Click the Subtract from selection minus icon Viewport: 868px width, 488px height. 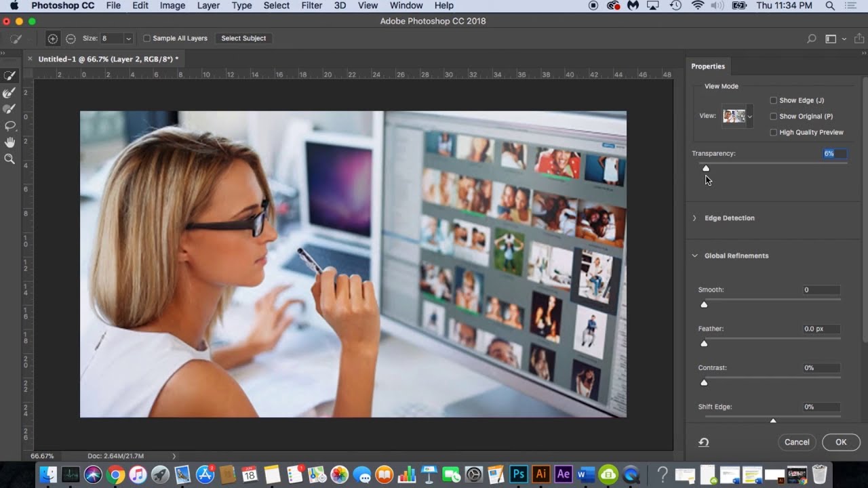click(71, 39)
